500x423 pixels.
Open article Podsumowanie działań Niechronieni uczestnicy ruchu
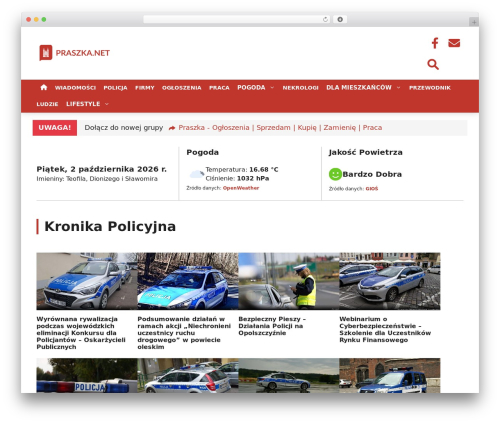click(x=184, y=333)
